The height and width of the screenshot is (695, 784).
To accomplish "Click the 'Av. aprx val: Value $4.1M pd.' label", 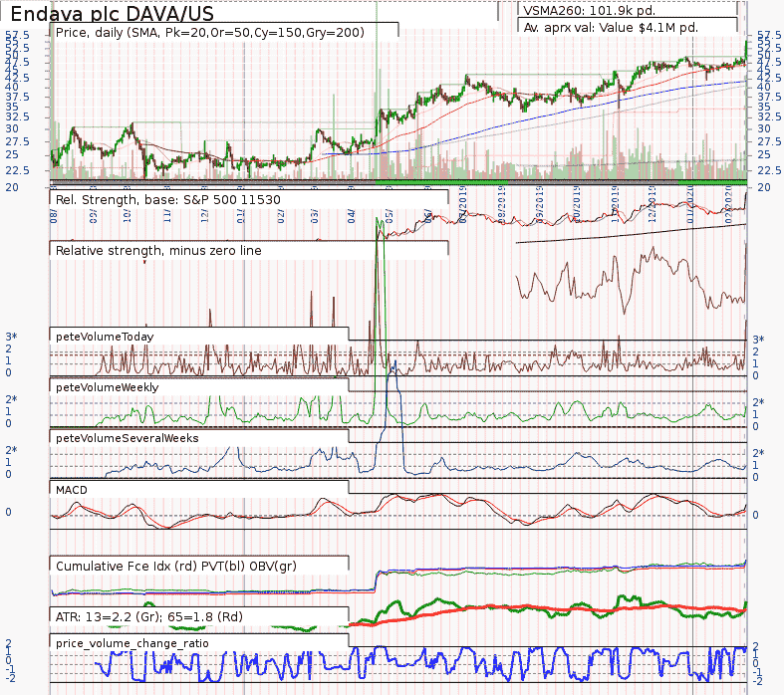I will pos(611,28).
